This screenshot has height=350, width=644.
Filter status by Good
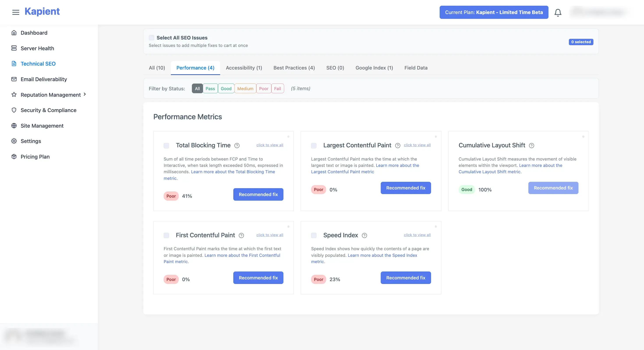click(226, 89)
